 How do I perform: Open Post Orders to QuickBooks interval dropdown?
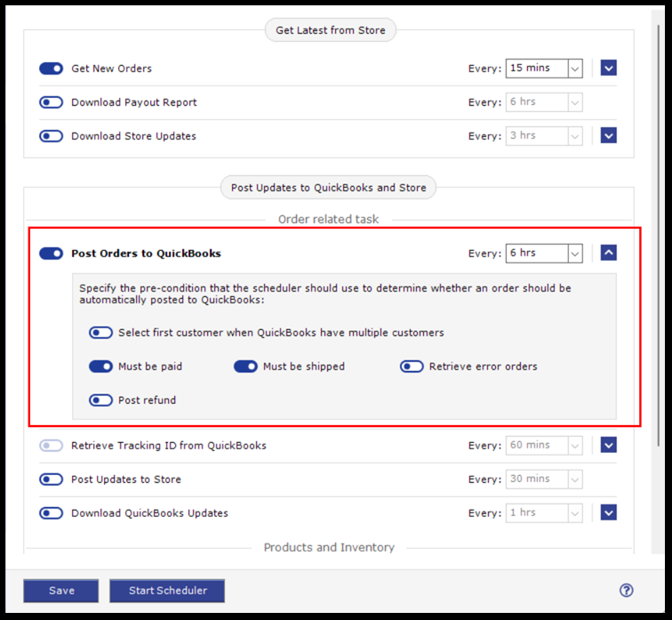coord(544,254)
